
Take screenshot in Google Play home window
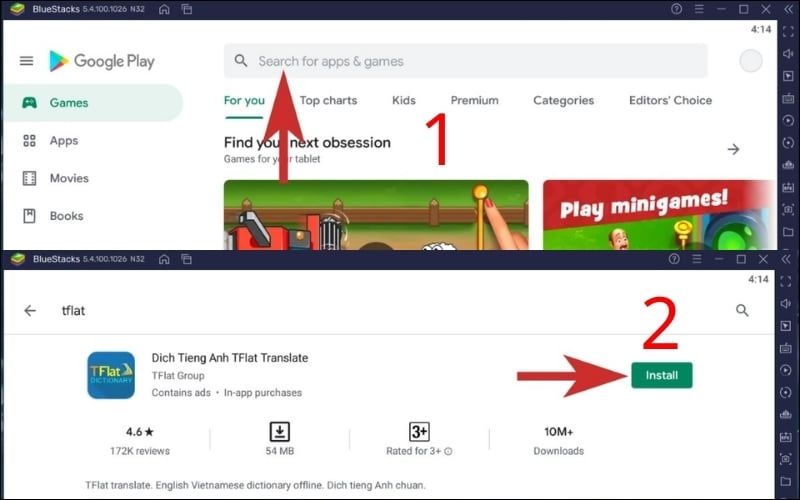coord(788,209)
